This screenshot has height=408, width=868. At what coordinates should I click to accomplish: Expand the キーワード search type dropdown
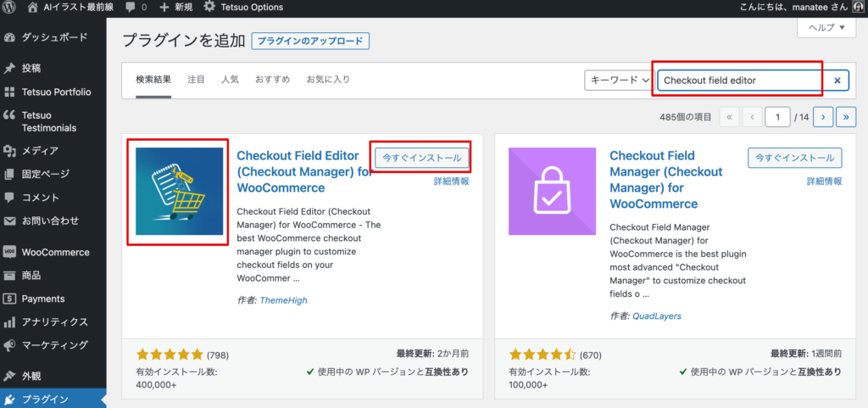617,81
